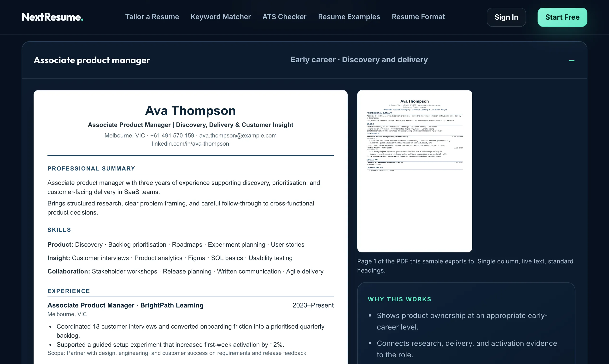The height and width of the screenshot is (364, 609).
Task: Click the ava.thompson@example.com email address
Action: coord(238,136)
